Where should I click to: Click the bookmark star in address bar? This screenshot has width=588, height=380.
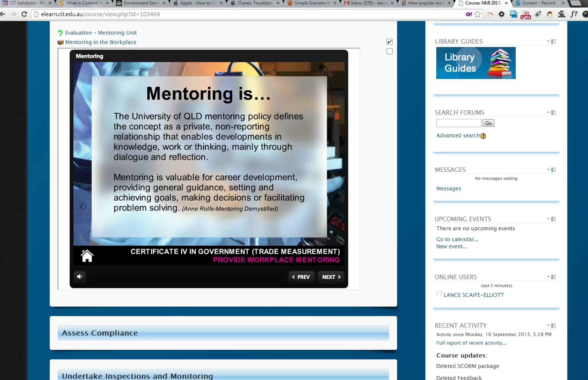click(x=478, y=14)
